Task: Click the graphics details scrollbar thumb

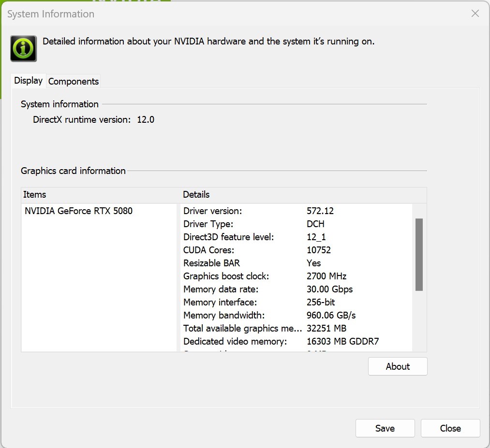Action: 419,254
